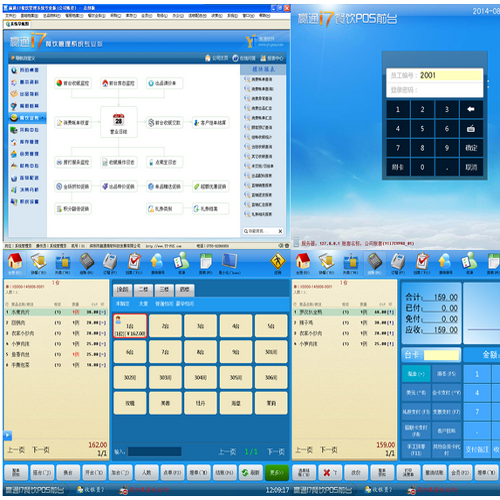This screenshot has width=500, height=500.
Task: Open the clipboard checkmark icon in the checkout toolbar
Action: (422, 261)
